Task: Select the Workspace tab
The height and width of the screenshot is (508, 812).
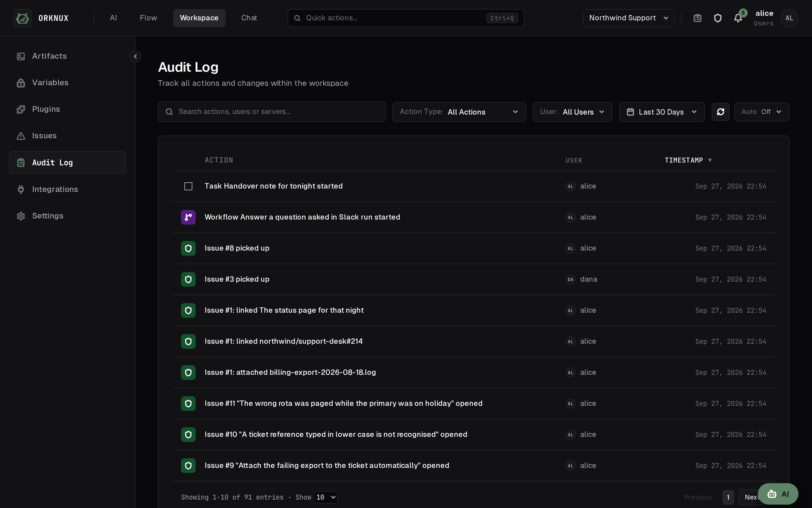Action: [x=199, y=18]
